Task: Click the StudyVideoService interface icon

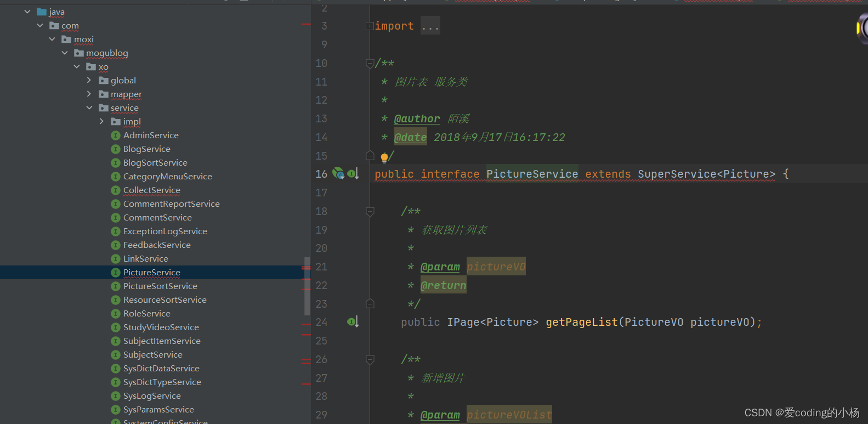Action: pos(116,327)
